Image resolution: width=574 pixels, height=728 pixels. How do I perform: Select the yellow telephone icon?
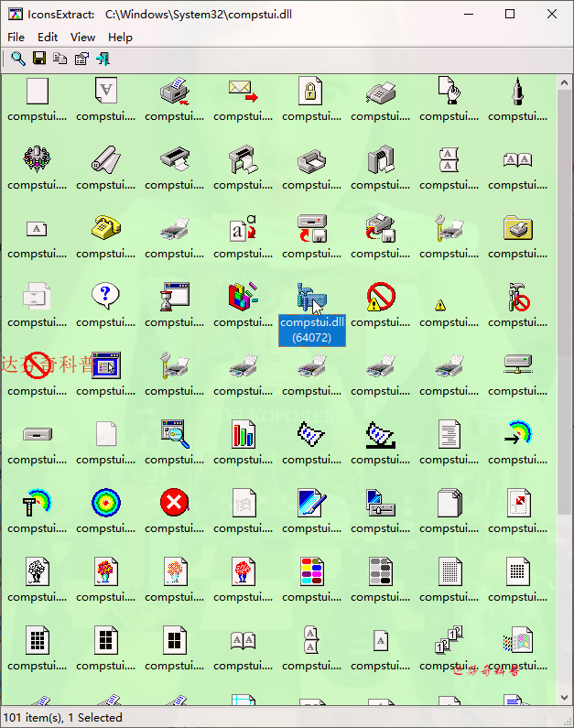pyautogui.click(x=106, y=228)
